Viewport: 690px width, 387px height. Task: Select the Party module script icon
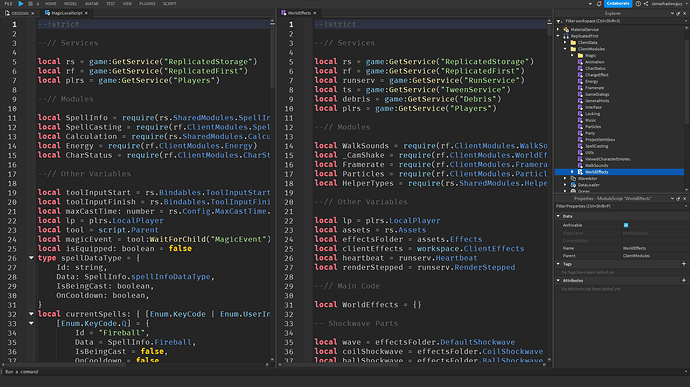pyautogui.click(x=580, y=133)
